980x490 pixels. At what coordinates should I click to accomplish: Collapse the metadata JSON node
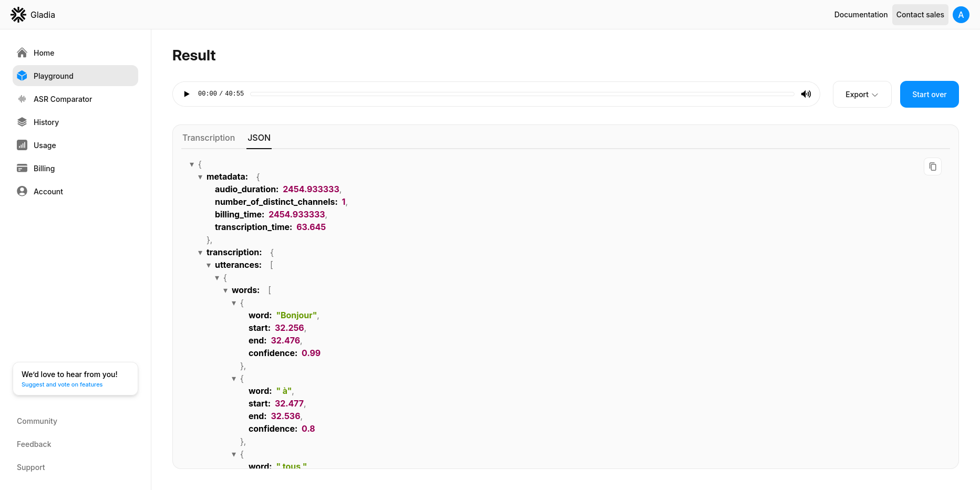click(x=200, y=177)
